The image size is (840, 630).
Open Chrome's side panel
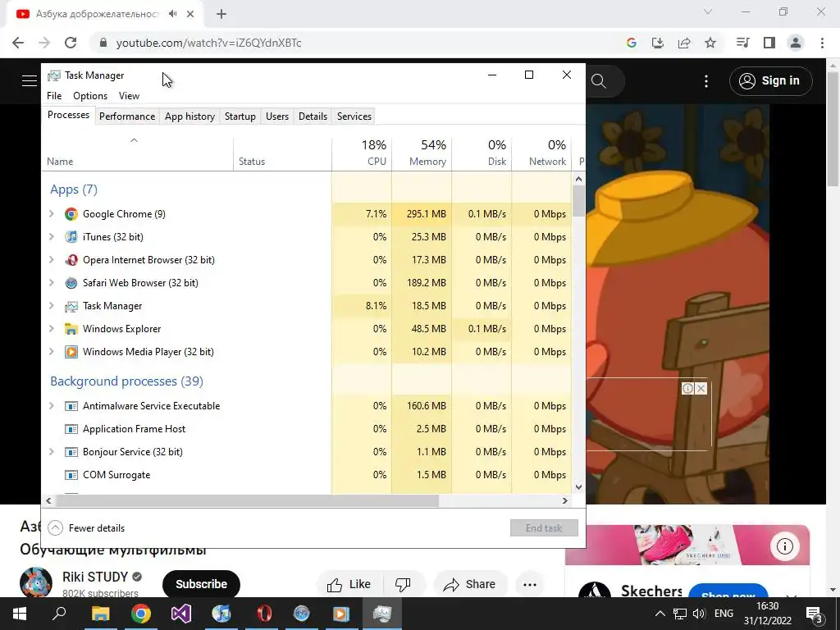(769, 43)
